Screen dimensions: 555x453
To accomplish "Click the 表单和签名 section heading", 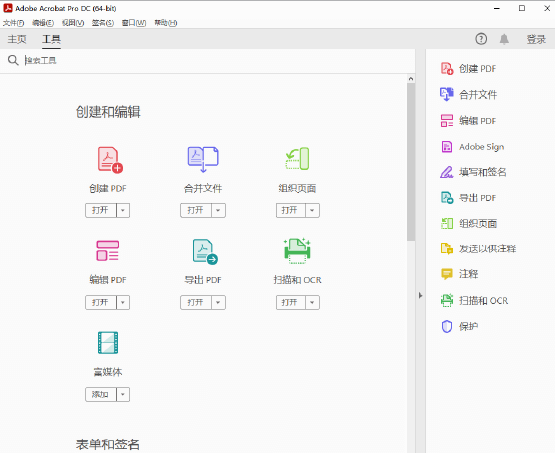I will (107, 445).
